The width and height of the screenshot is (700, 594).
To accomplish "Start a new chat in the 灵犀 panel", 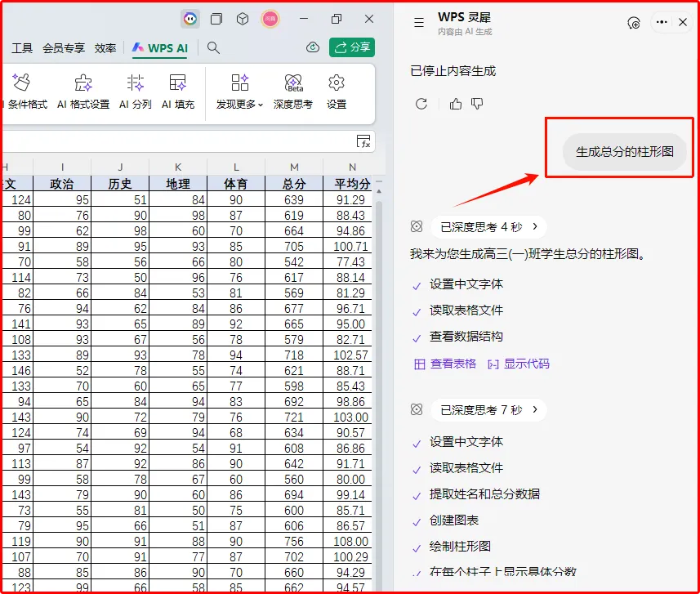I will pos(634,22).
